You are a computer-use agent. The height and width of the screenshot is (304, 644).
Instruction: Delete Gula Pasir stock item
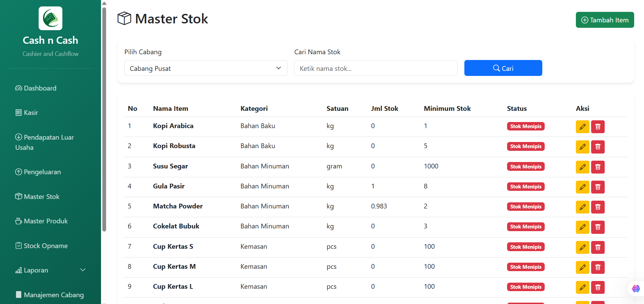coord(598,187)
